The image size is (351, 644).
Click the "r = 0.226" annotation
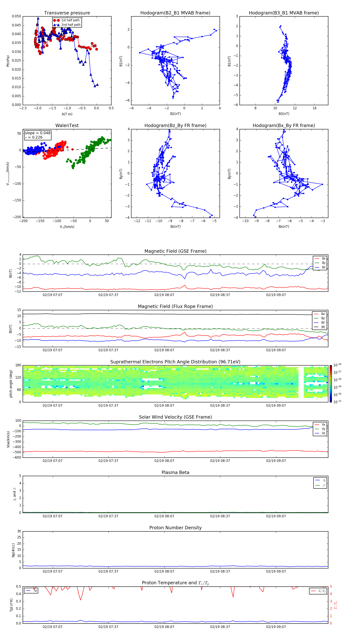[x=34, y=137]
